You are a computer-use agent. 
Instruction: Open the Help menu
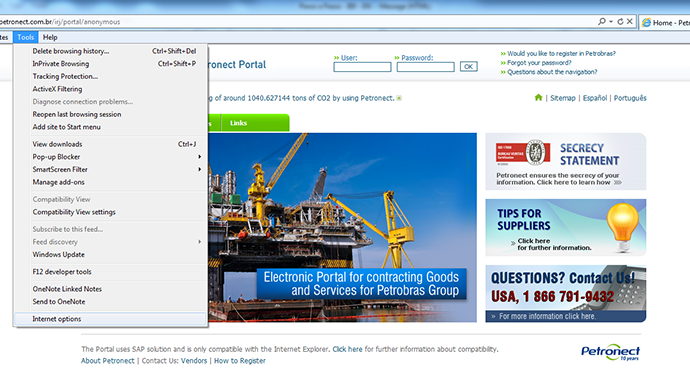50,37
